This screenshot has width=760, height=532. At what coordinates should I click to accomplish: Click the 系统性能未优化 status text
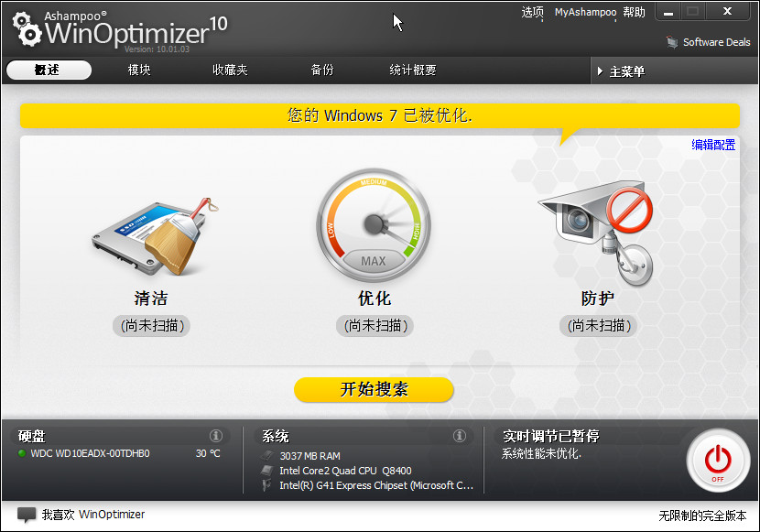pos(541,453)
